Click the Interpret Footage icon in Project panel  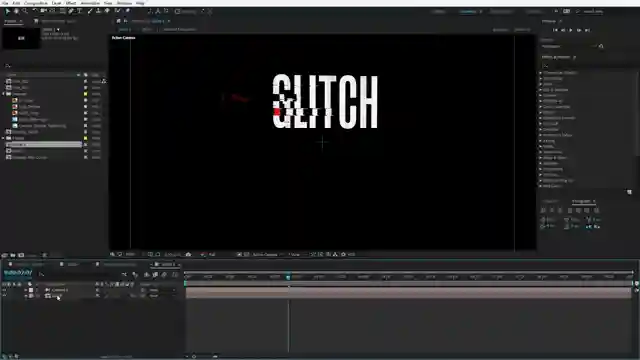(4, 255)
